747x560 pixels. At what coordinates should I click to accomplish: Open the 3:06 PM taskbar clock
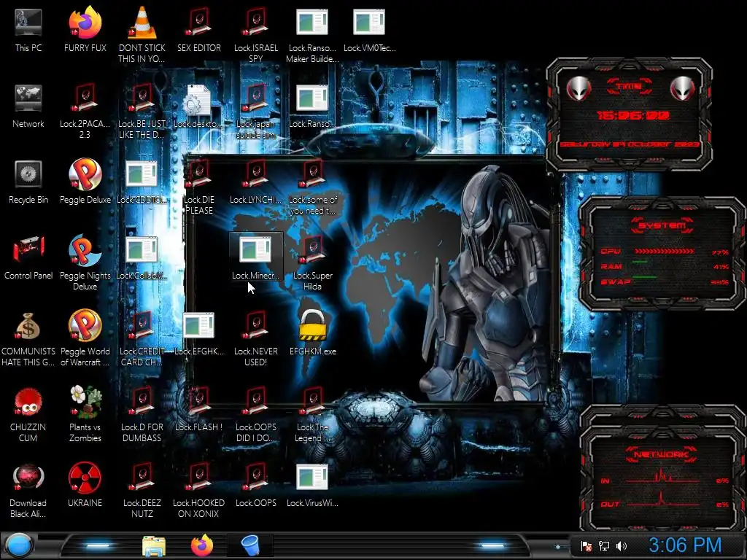pyautogui.click(x=685, y=545)
